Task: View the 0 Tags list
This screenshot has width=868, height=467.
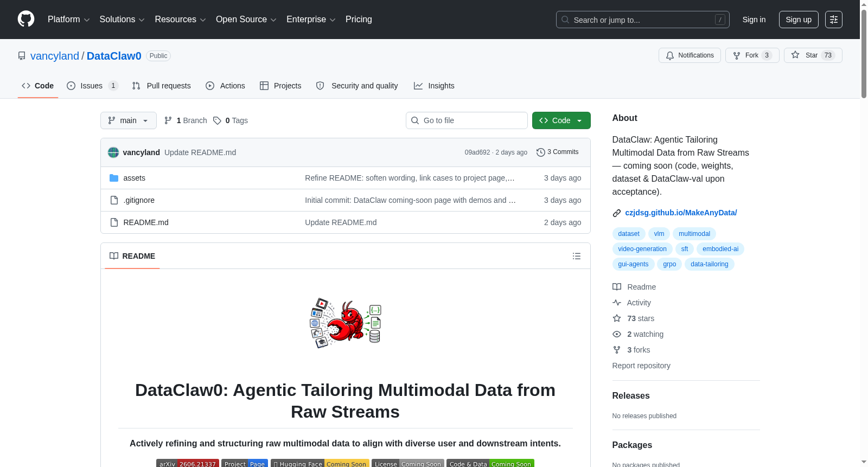Action: 231,120
